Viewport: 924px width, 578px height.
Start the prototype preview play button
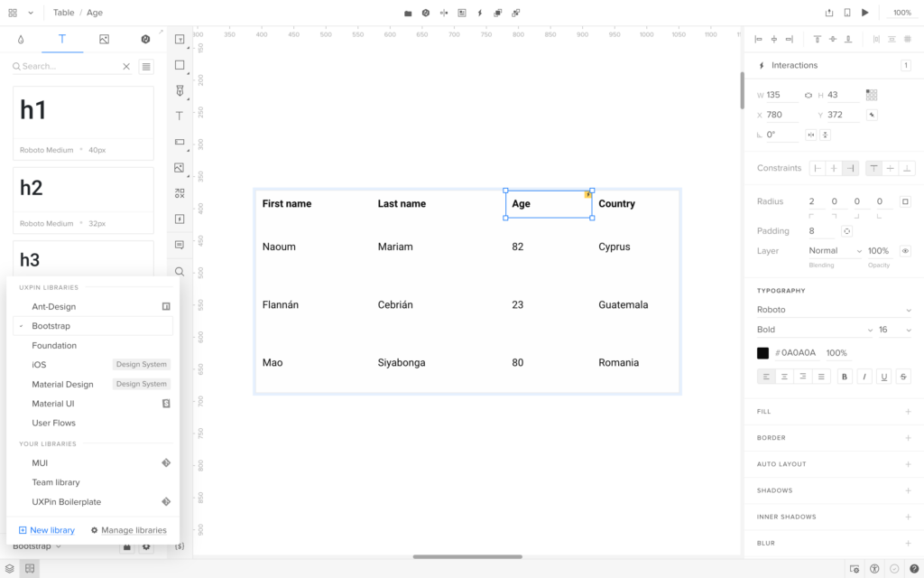click(865, 13)
